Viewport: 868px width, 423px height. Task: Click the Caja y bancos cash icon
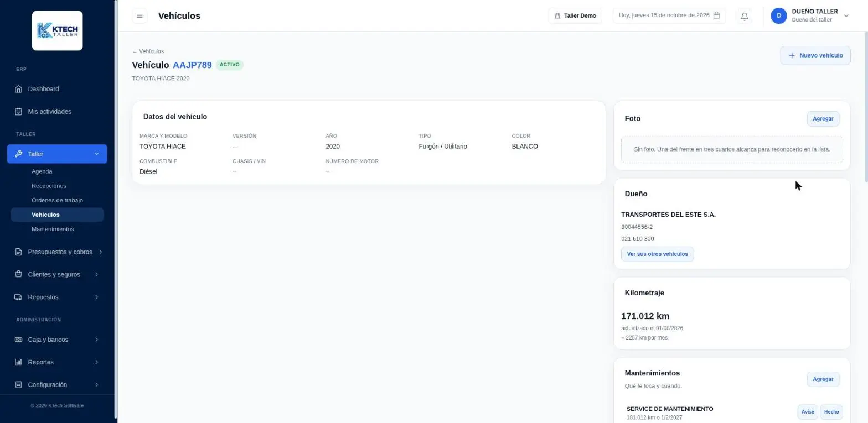click(18, 340)
